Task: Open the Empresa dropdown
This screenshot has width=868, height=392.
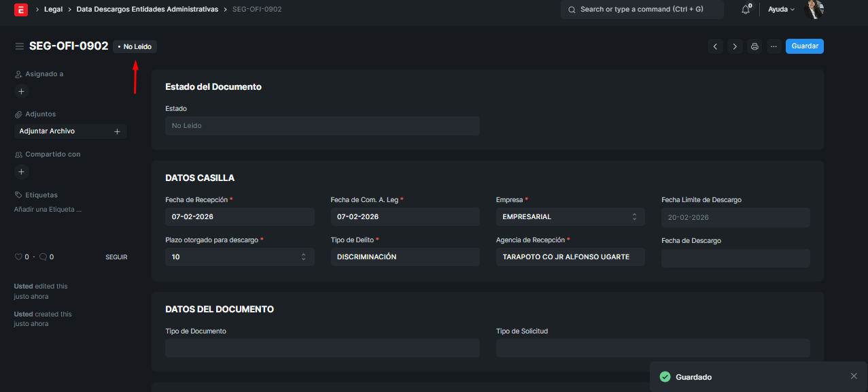Action: point(570,217)
